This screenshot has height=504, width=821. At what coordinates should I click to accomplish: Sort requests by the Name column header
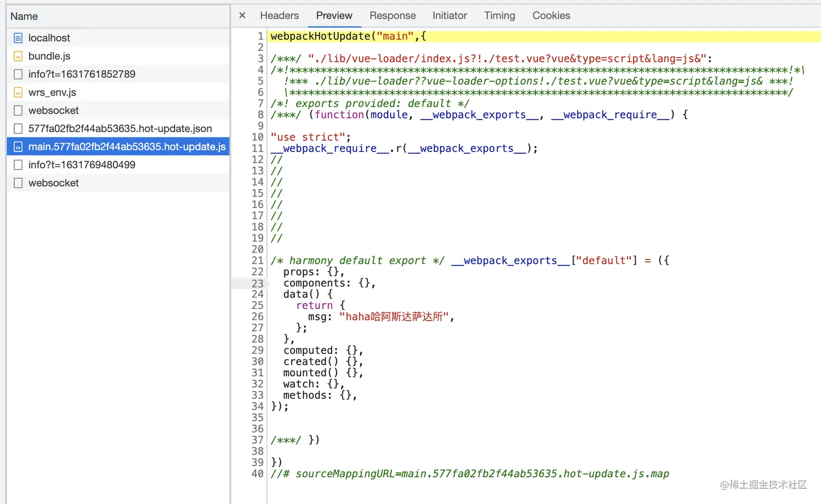pos(24,16)
